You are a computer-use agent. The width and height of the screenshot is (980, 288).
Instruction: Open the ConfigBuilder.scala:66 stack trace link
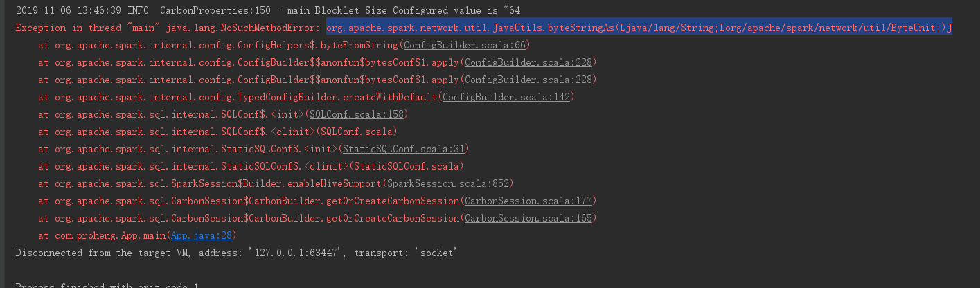tap(465, 45)
